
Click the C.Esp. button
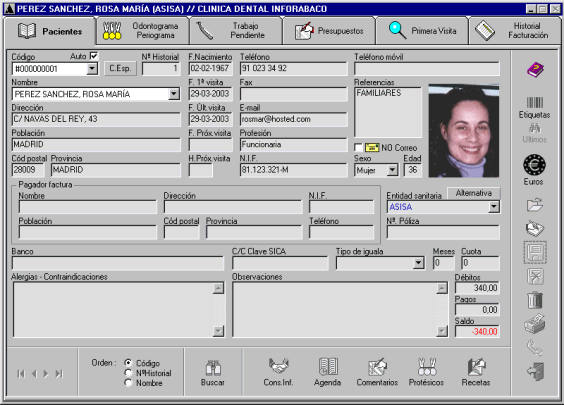120,68
